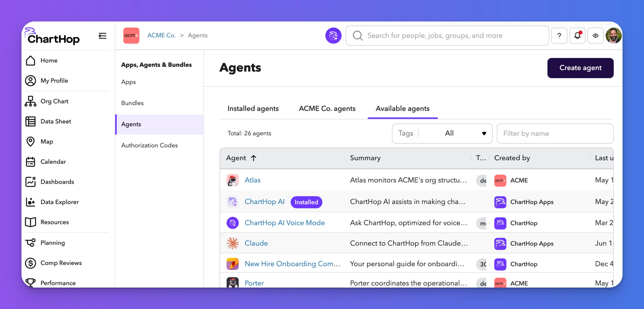This screenshot has width=644, height=309.
Task: Click 'Connect to ChartHop from Claude…' summary
Action: point(409,243)
